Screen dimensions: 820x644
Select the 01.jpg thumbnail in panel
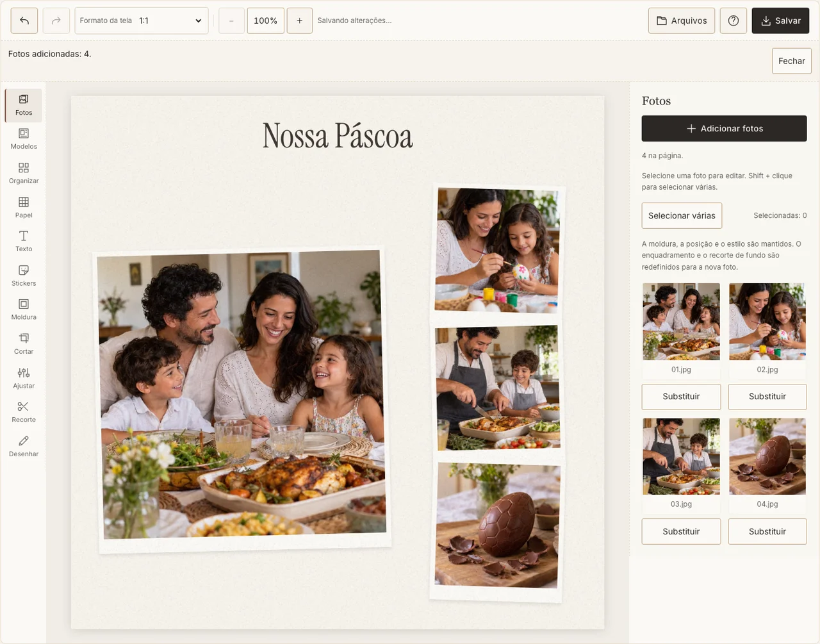click(681, 322)
